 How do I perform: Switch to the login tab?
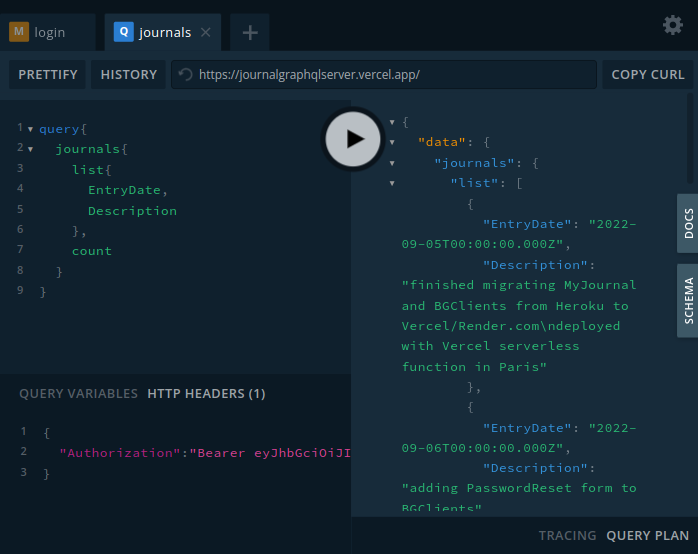[x=48, y=32]
